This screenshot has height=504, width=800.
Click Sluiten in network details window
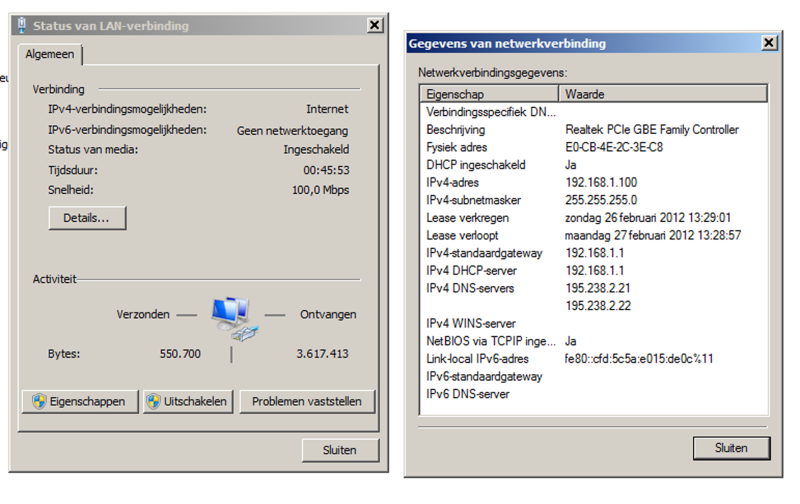731,448
